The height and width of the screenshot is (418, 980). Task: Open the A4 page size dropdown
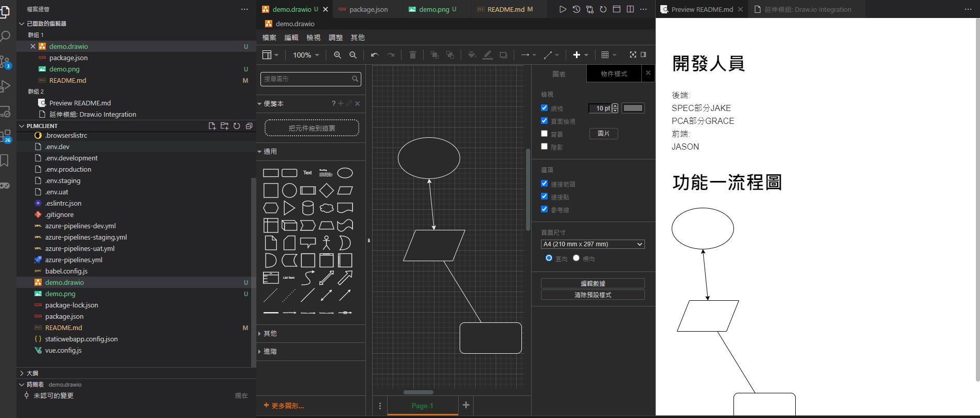pyautogui.click(x=592, y=244)
